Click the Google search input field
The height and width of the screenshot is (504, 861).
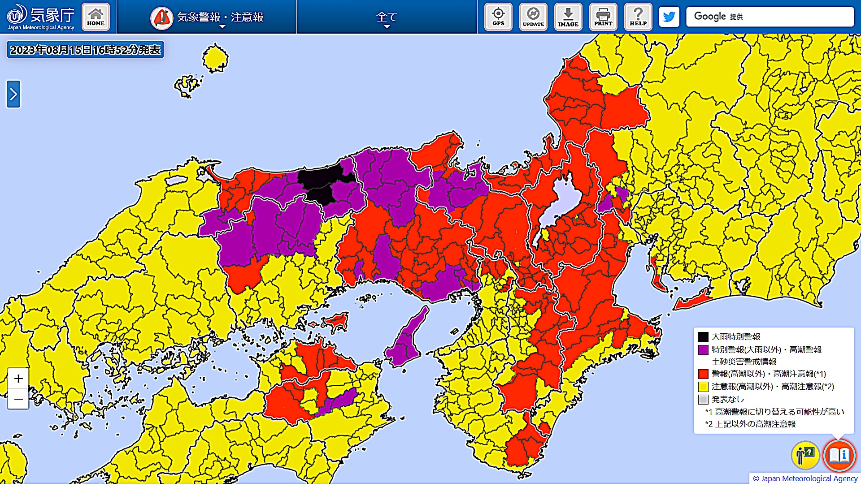tap(770, 17)
